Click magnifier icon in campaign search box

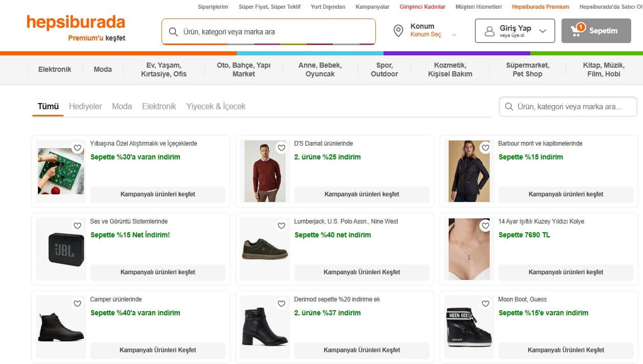pyautogui.click(x=509, y=107)
